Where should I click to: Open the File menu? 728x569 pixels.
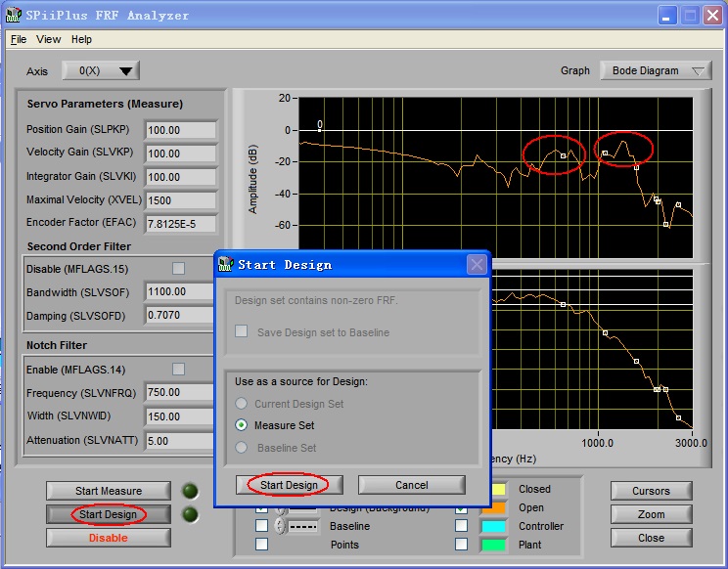[x=19, y=39]
